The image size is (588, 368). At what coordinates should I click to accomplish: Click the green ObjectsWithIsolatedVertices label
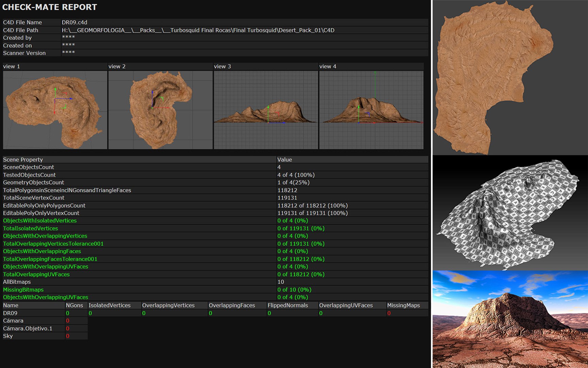click(x=40, y=221)
